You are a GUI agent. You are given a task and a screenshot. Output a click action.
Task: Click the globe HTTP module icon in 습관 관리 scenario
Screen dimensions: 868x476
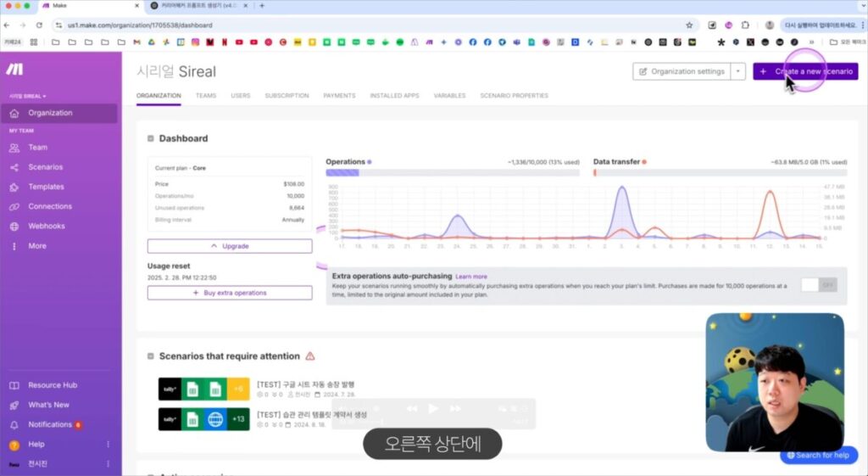(x=215, y=419)
